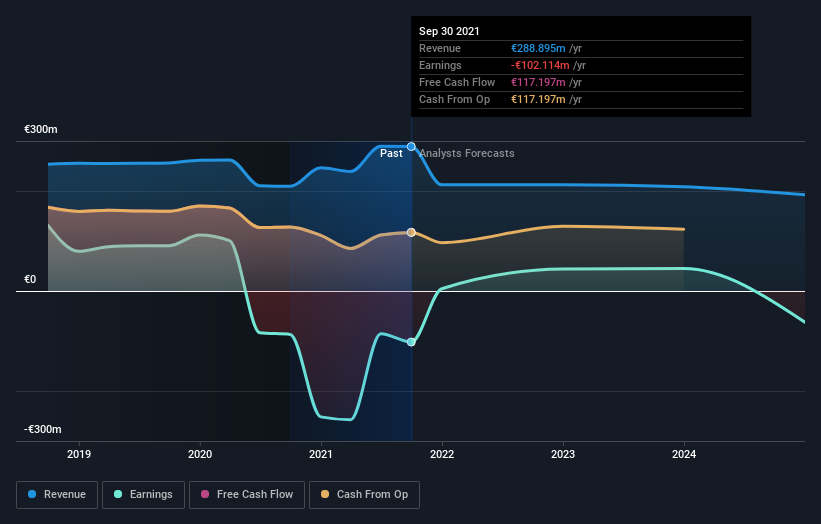This screenshot has width=821, height=524.
Task: Click the 2020 x-axis label
Action: coord(200,454)
